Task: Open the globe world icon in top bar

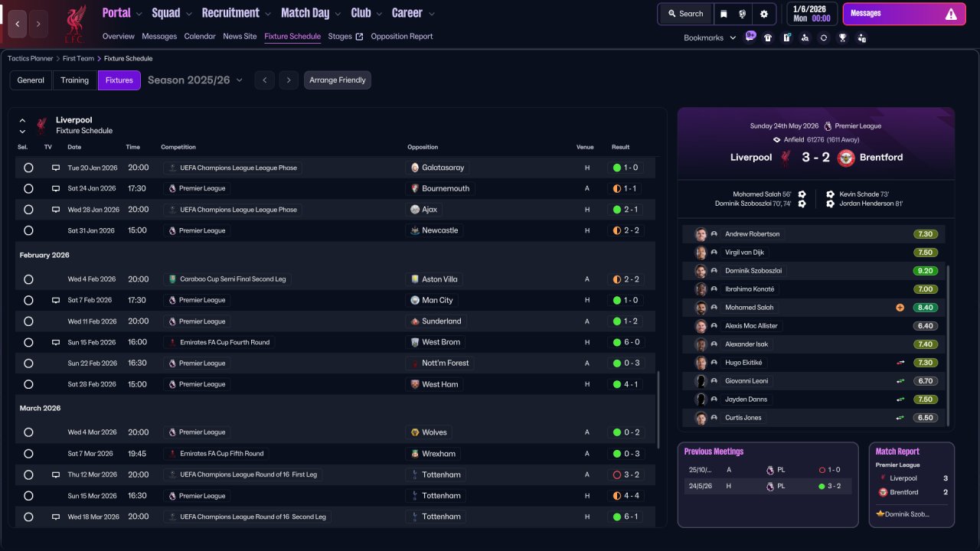Action: 743,14
